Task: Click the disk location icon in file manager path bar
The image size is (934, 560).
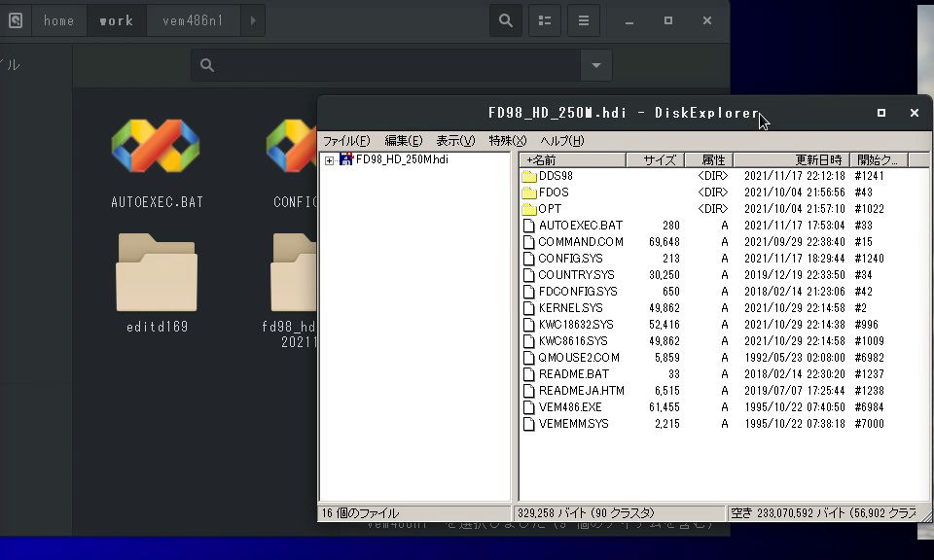Action: [x=16, y=20]
